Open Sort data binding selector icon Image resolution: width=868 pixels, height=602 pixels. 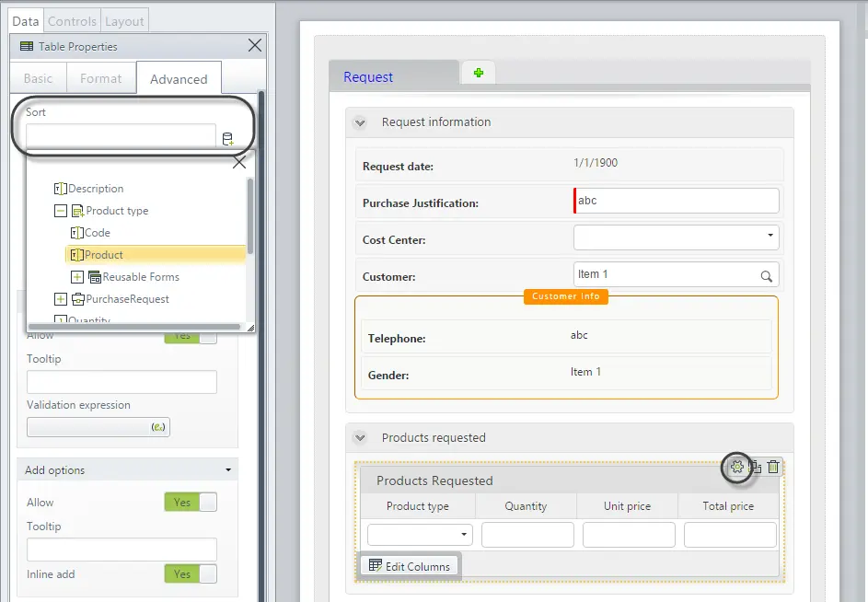[x=227, y=138]
